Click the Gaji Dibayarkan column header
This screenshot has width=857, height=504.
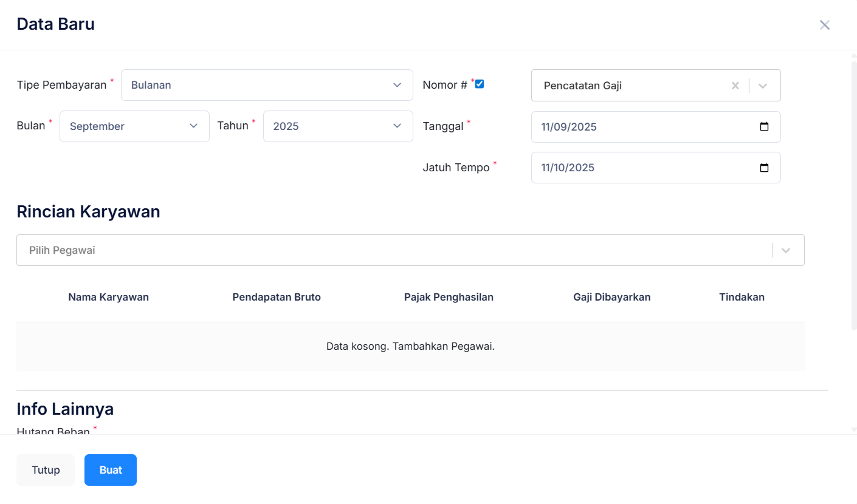(611, 297)
